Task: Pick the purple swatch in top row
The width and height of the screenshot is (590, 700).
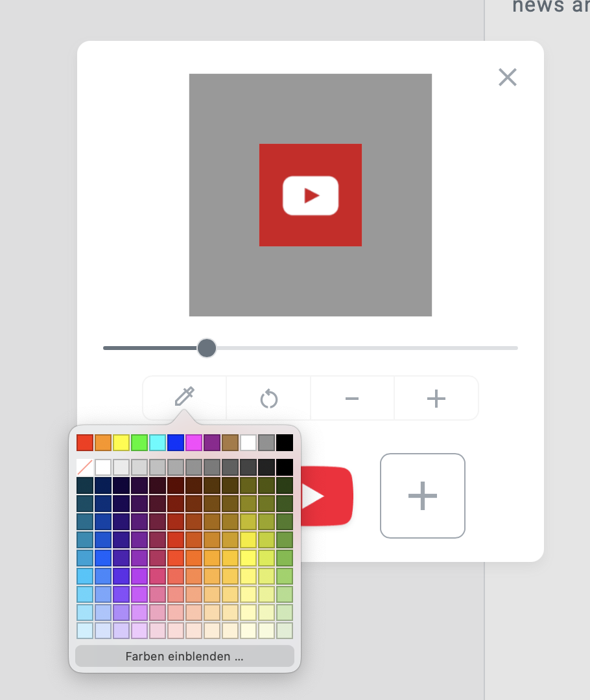Action: coord(212,443)
